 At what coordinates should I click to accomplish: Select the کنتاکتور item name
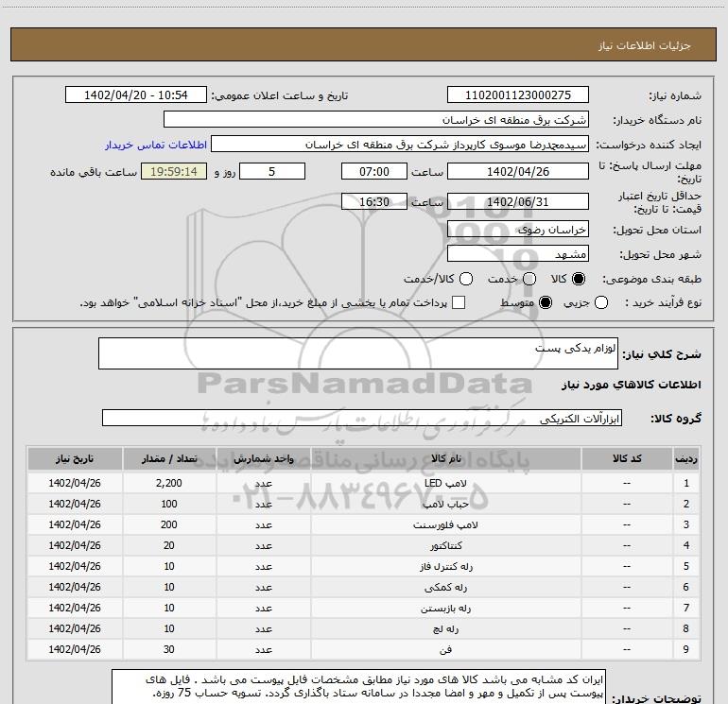pyautogui.click(x=445, y=546)
